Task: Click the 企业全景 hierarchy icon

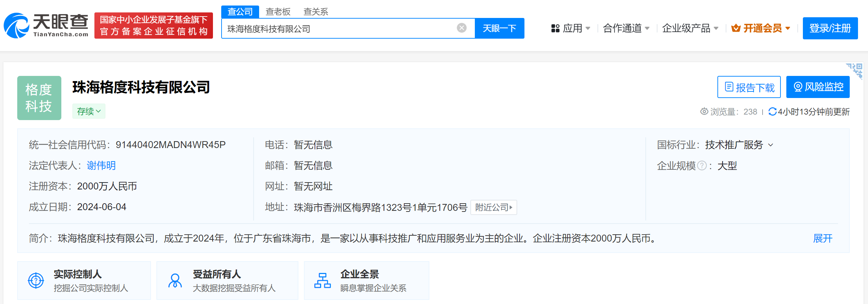Action: pyautogui.click(x=323, y=281)
